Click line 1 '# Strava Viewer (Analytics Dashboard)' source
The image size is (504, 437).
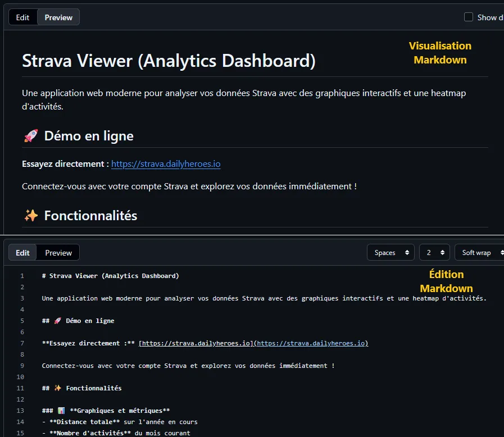tap(110, 276)
